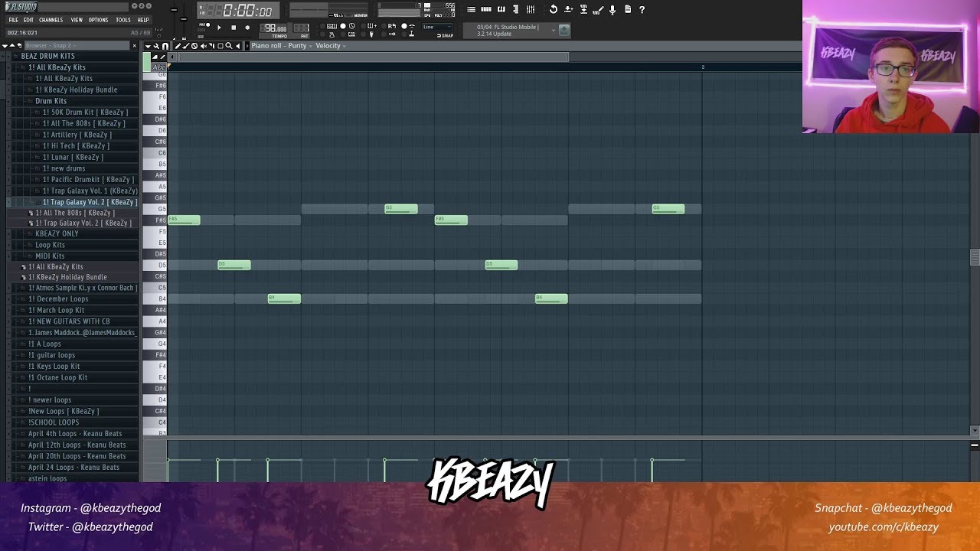Click the tempo 98.000 display
Image resolution: width=980 pixels, height=551 pixels.
tap(275, 29)
